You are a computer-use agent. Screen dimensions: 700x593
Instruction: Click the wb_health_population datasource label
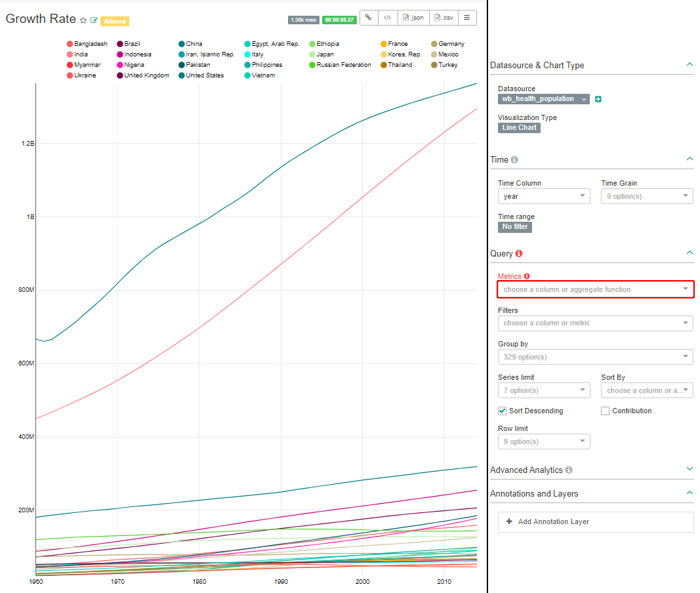click(x=536, y=99)
